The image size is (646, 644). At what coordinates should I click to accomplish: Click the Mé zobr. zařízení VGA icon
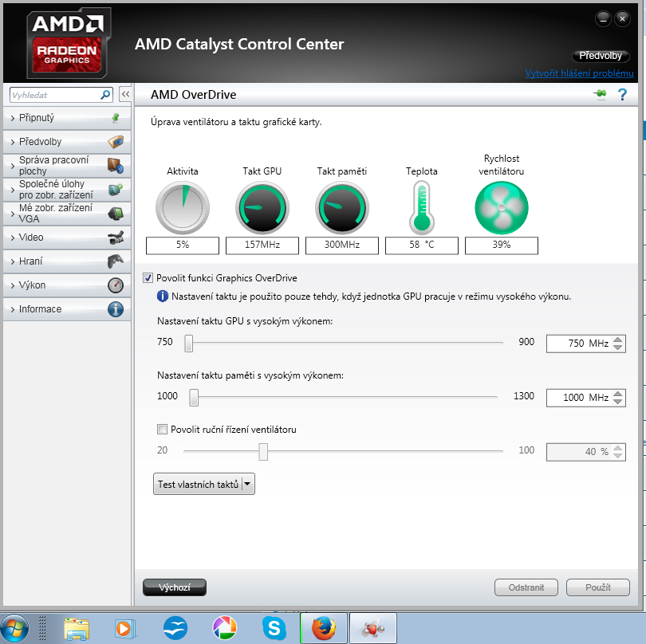(x=116, y=214)
